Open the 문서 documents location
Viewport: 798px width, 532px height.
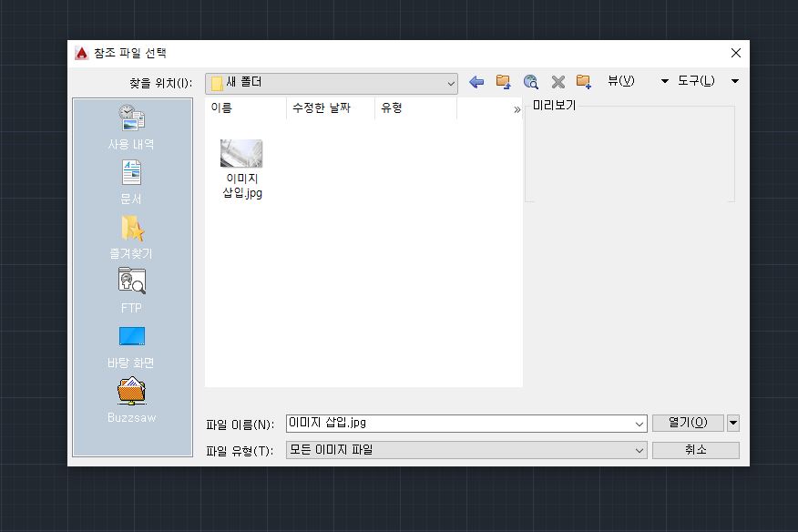pos(130,178)
